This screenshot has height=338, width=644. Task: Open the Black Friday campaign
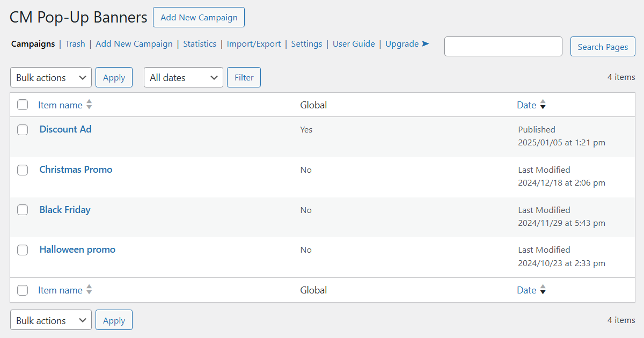coord(65,210)
